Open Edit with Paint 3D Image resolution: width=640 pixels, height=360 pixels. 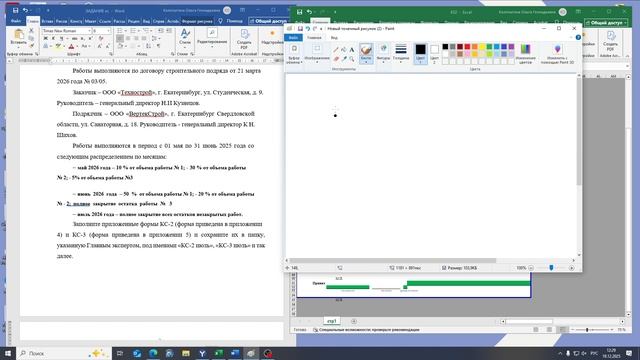point(557,53)
